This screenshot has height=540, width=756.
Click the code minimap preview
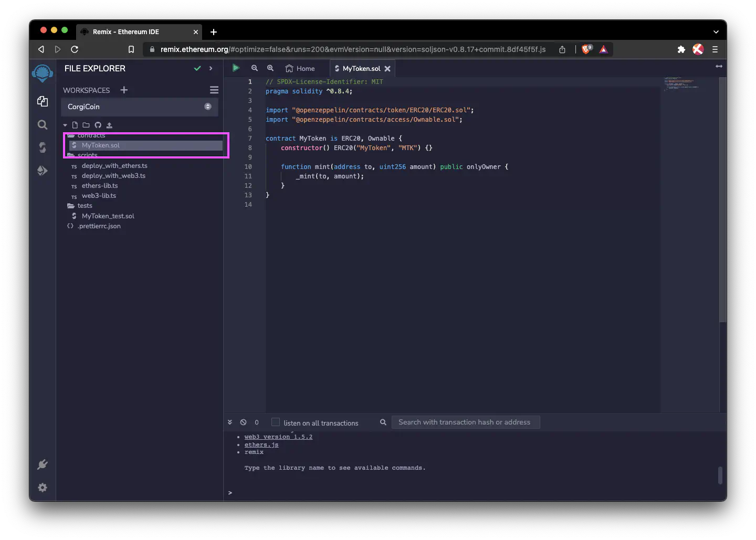(681, 84)
